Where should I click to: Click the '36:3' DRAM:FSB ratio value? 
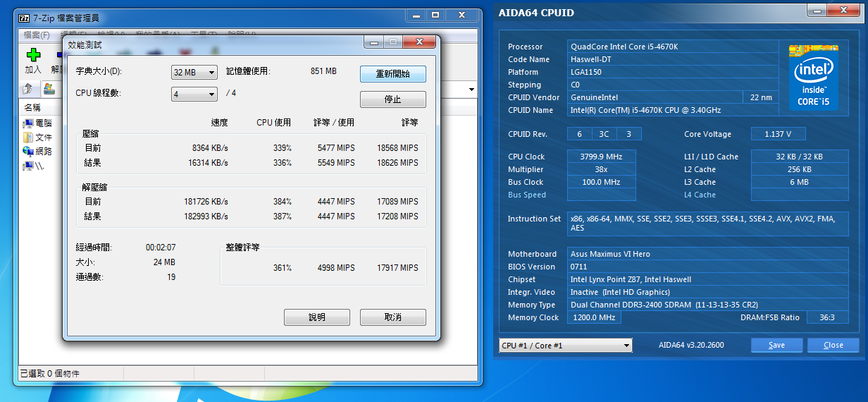point(826,317)
